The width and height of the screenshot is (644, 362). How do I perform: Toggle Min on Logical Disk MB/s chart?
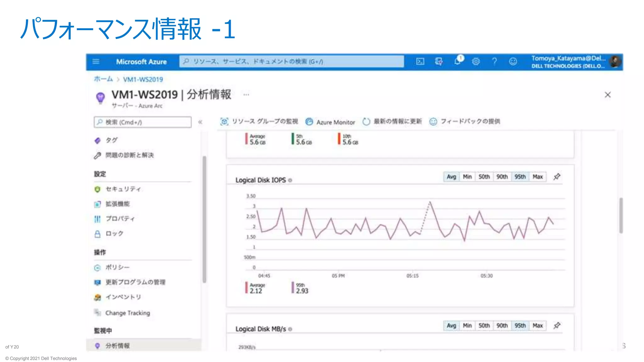coord(467,326)
